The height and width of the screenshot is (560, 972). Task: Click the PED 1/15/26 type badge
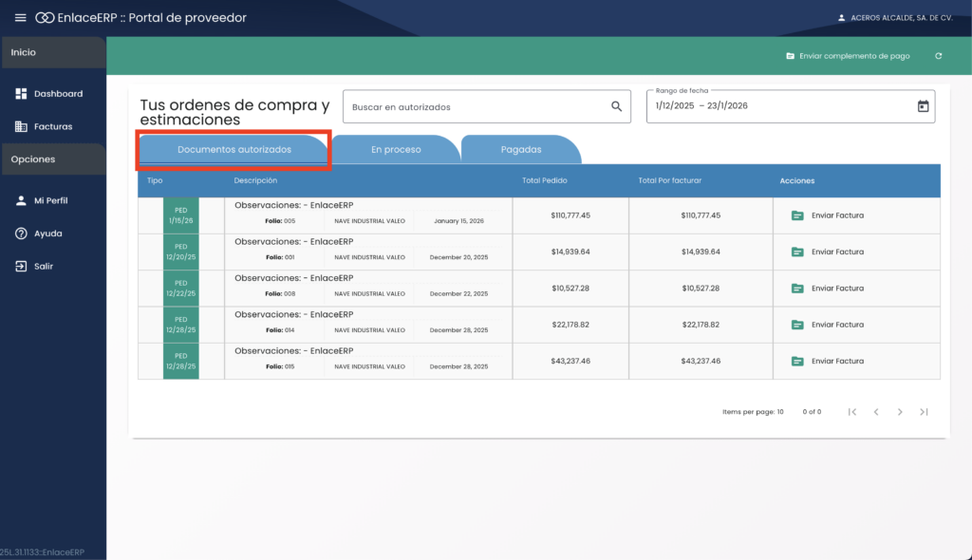pyautogui.click(x=181, y=215)
